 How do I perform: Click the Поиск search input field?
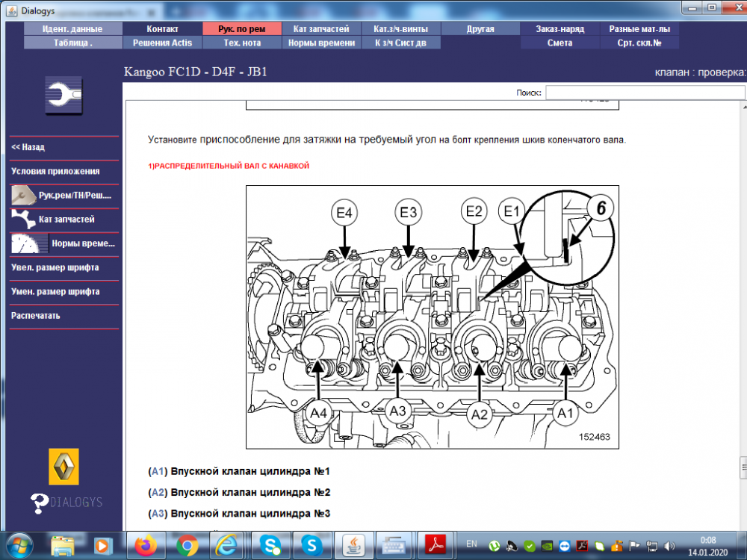(x=645, y=93)
